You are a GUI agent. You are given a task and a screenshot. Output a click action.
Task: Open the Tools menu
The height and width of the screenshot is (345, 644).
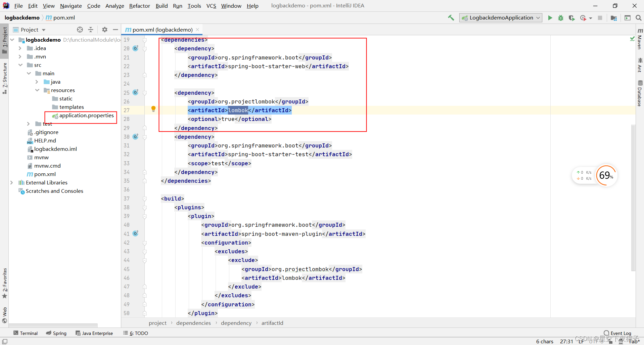[x=194, y=6]
